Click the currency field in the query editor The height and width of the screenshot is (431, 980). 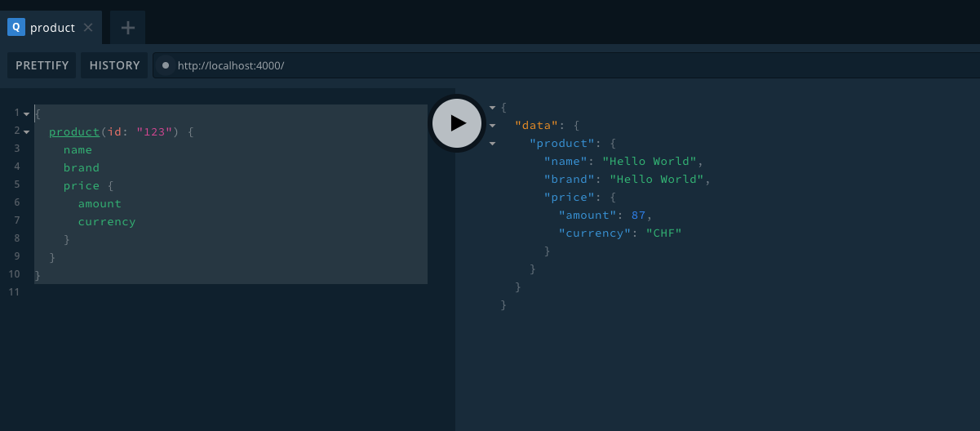(107, 221)
